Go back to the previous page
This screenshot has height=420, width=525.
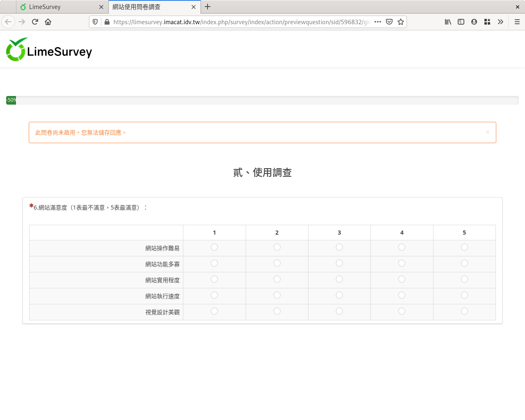(x=8, y=22)
